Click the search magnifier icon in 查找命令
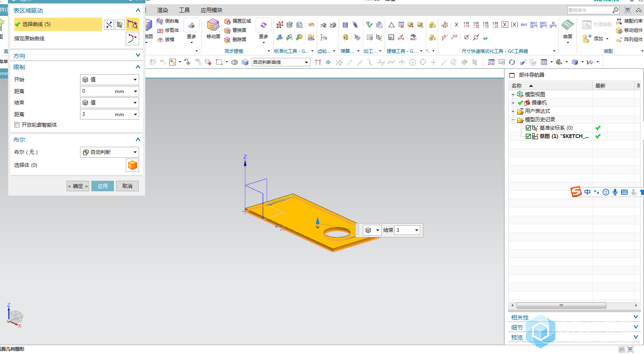 [616, 10]
